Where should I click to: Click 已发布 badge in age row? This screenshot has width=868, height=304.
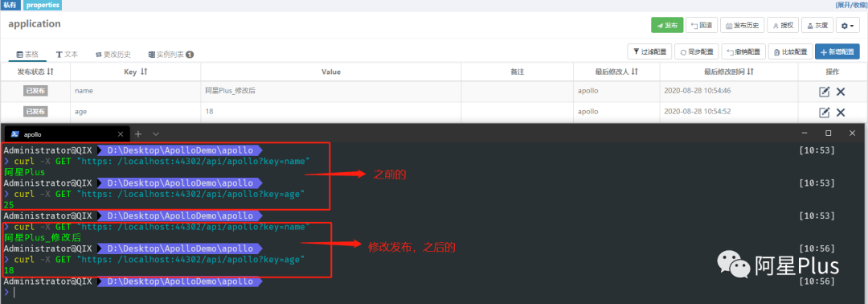click(35, 112)
